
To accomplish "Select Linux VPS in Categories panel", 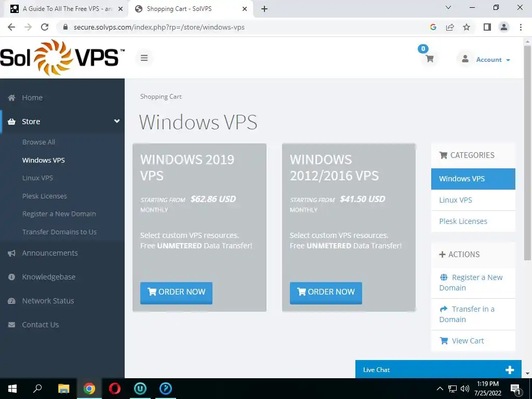I will point(473,200).
